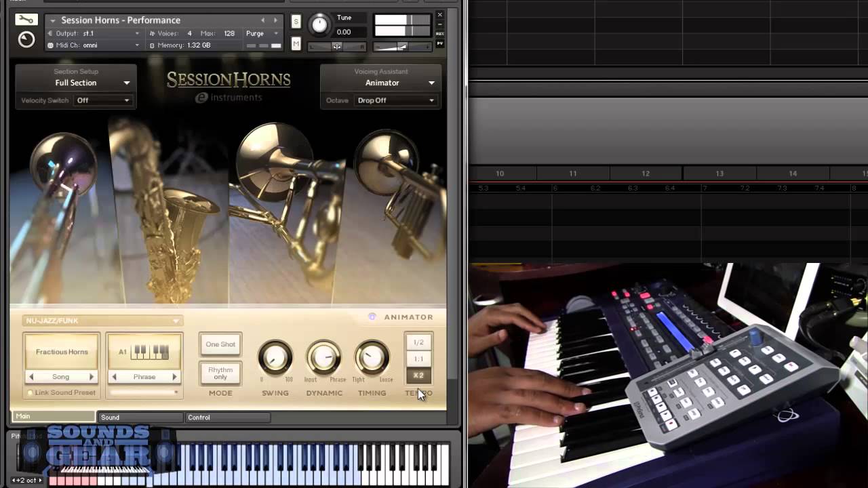The width and height of the screenshot is (868, 488).
Task: Switch to the Sound tab
Action: click(140, 418)
